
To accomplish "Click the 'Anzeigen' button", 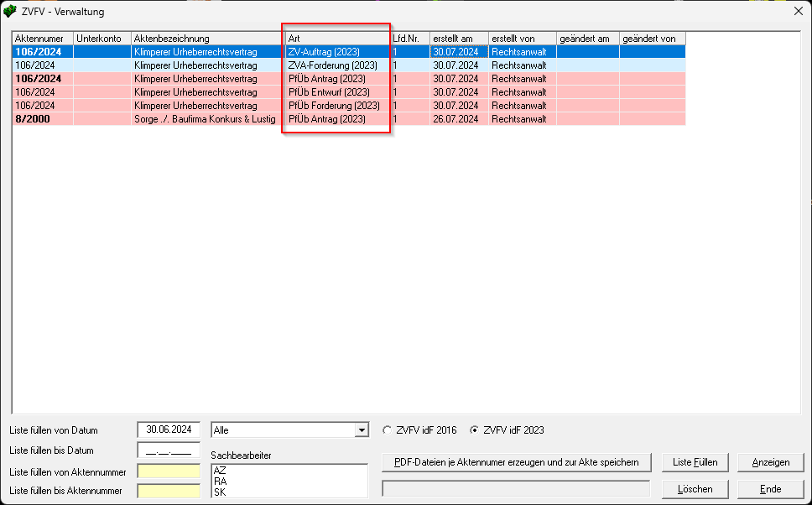I will tap(770, 462).
